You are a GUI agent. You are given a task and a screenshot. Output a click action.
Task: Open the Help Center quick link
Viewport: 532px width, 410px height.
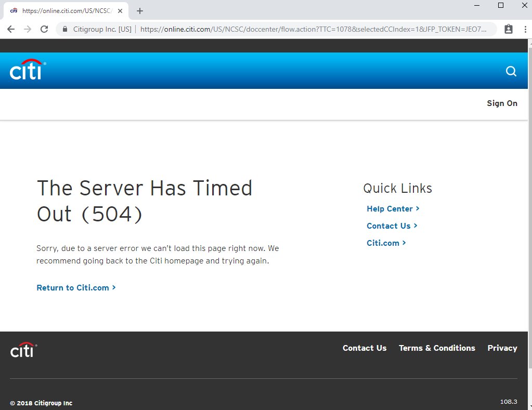coord(393,209)
